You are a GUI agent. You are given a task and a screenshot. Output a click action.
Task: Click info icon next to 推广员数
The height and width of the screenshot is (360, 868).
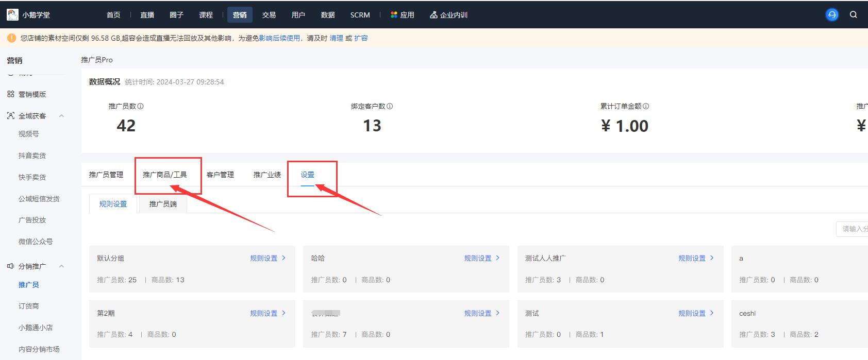pyautogui.click(x=141, y=106)
